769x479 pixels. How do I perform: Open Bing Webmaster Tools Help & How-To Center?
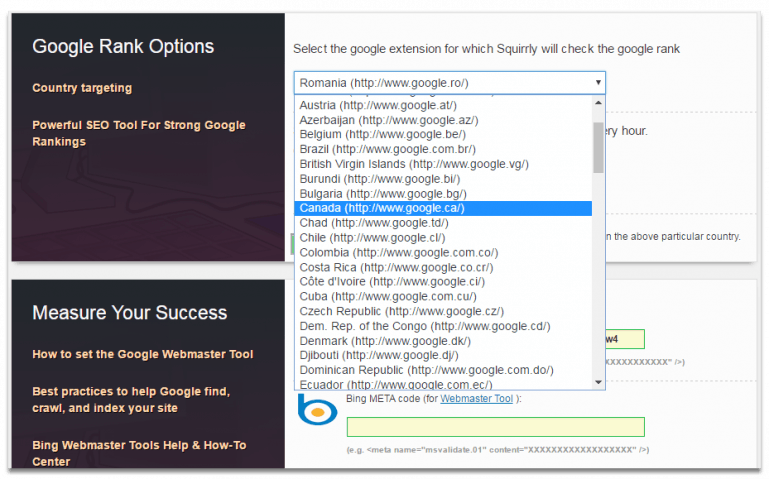[139, 454]
